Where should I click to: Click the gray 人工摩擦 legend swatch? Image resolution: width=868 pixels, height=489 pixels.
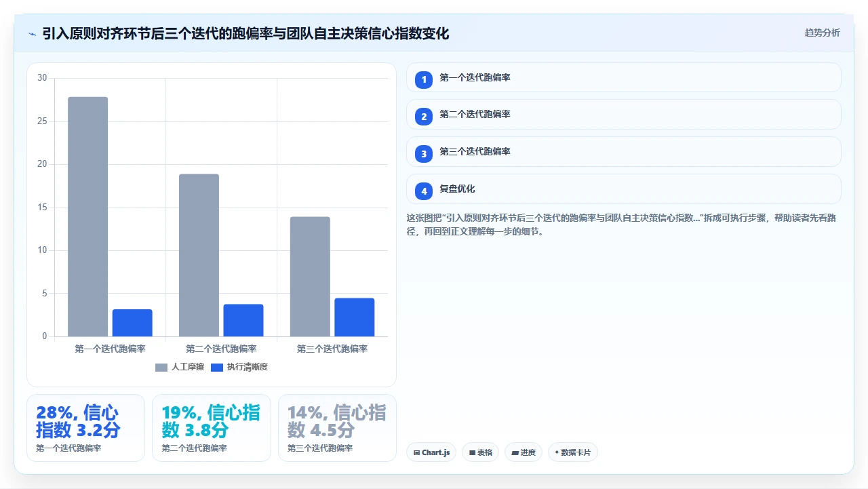point(161,367)
